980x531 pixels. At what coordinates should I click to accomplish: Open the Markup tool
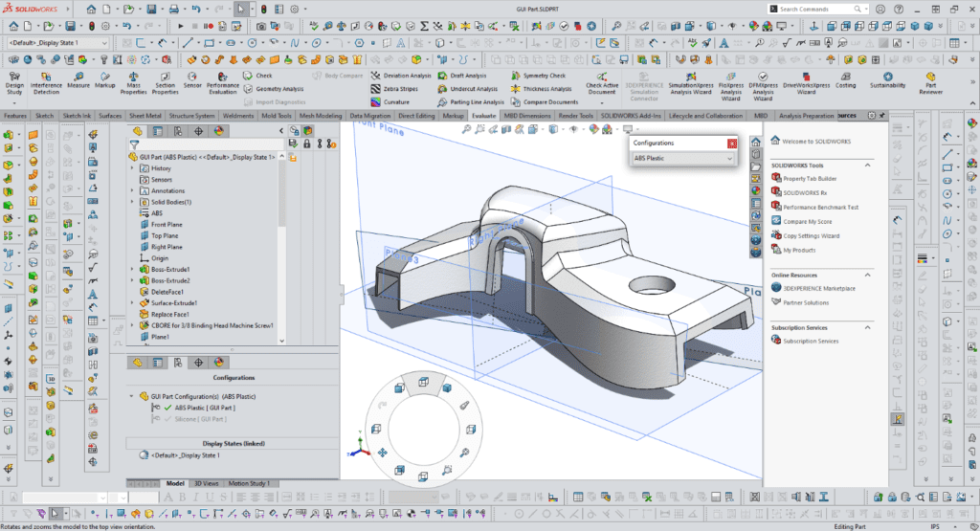tap(105, 80)
